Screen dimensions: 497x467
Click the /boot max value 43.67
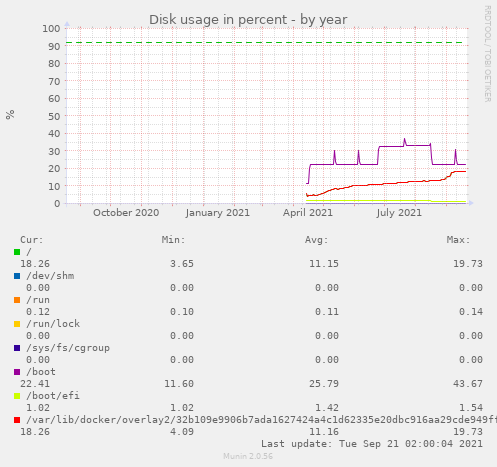coord(468,384)
